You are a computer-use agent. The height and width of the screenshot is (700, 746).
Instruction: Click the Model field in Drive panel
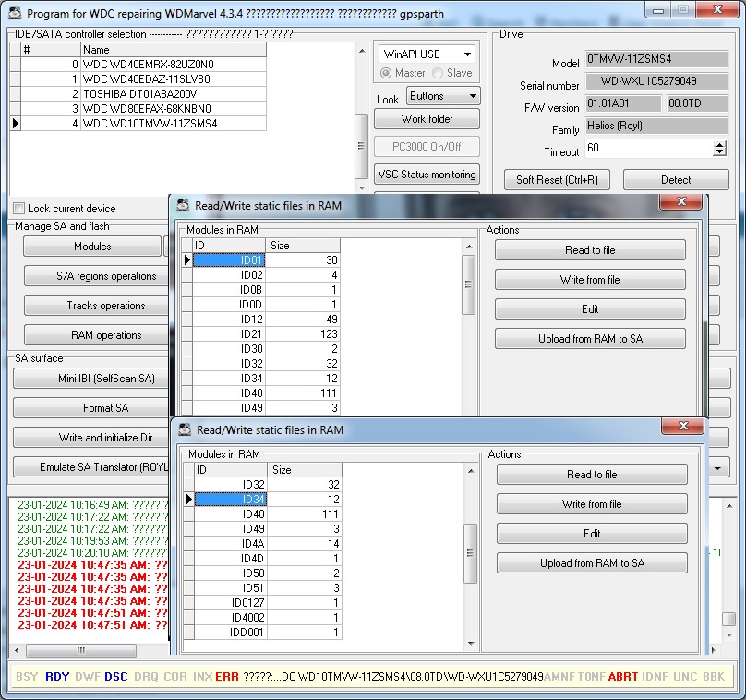(x=656, y=59)
